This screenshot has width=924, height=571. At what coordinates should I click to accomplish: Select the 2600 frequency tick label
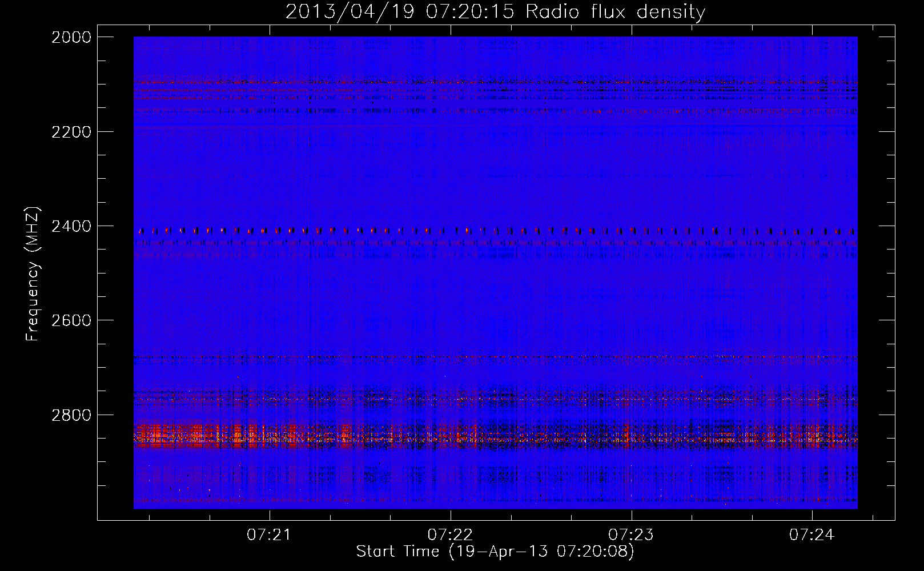coord(71,320)
